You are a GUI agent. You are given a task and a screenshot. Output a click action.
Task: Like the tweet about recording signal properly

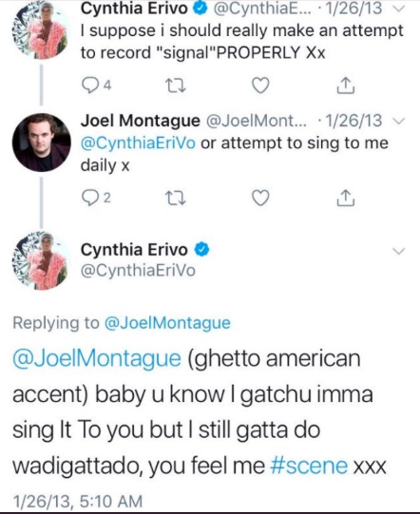coord(260,86)
